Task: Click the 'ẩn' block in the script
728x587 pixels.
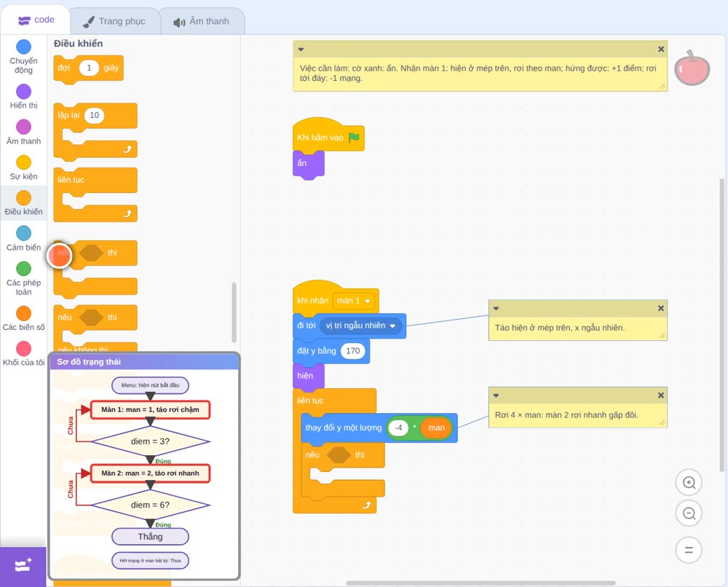Action: point(308,164)
